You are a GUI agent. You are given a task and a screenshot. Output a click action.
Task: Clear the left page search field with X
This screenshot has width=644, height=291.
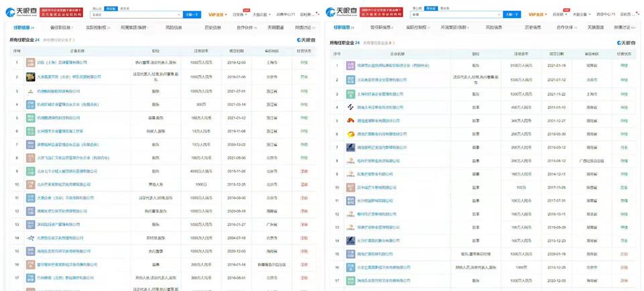179,14
